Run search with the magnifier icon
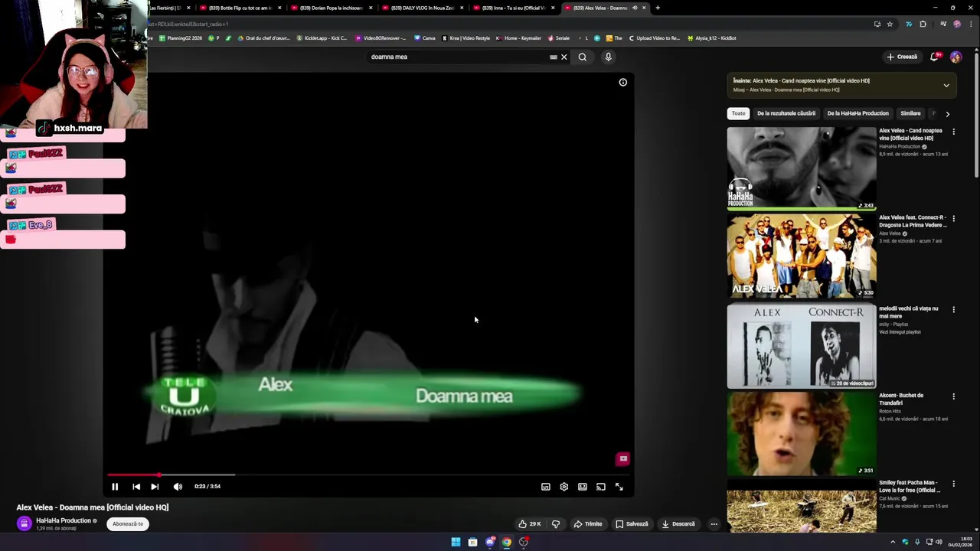Screen dimensions: 980x551 [x=583, y=57]
